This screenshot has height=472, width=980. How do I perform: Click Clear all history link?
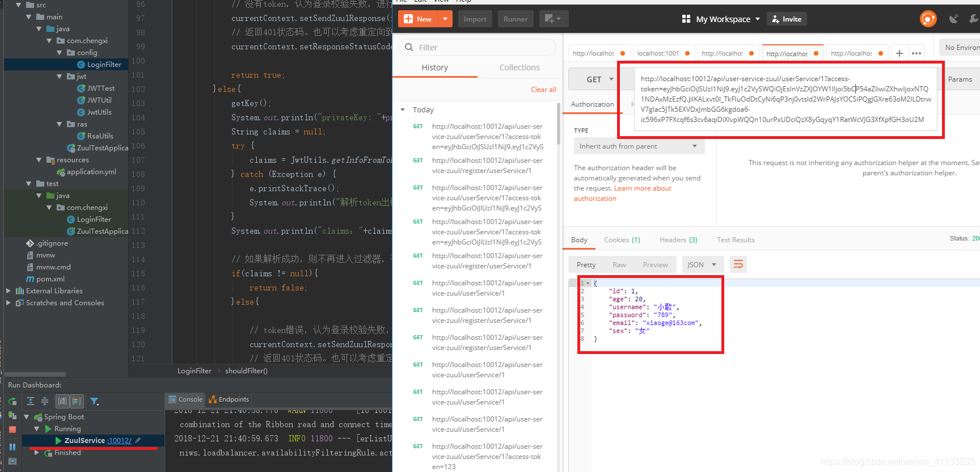pyautogui.click(x=543, y=90)
